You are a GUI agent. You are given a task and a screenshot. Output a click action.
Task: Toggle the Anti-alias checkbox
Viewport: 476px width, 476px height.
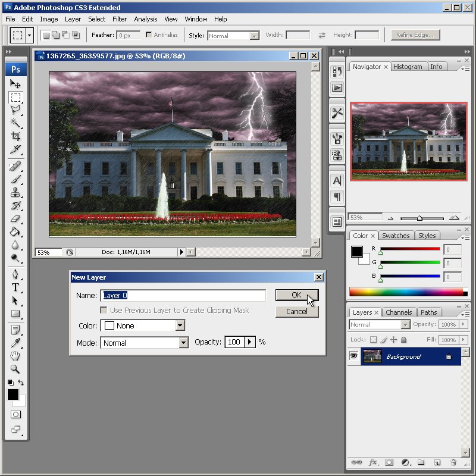click(x=149, y=35)
